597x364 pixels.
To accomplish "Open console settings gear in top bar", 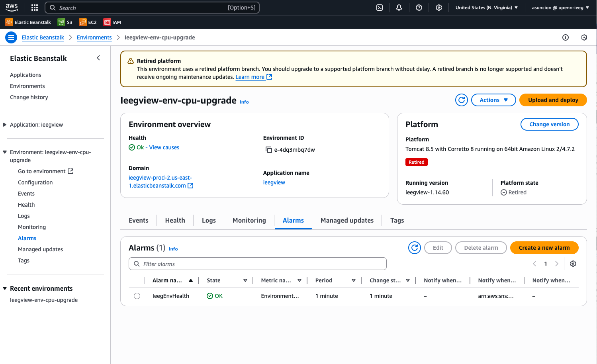I will click(x=438, y=8).
